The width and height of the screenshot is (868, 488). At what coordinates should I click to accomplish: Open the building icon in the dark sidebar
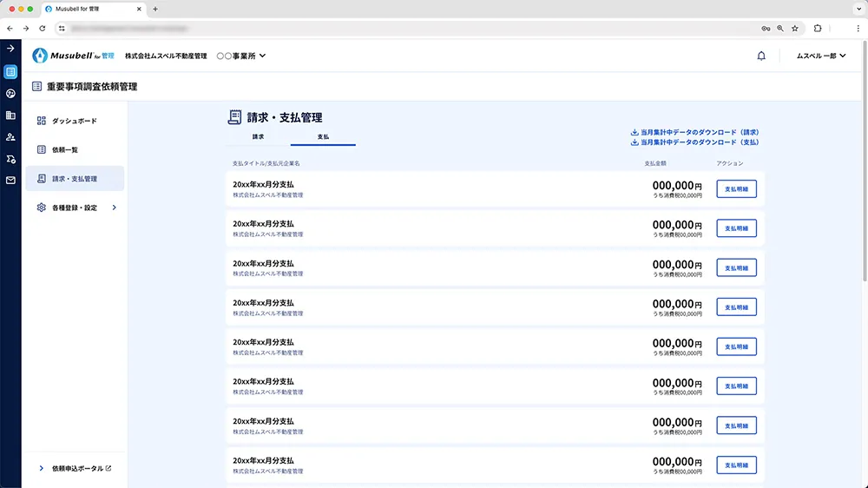(x=10, y=115)
